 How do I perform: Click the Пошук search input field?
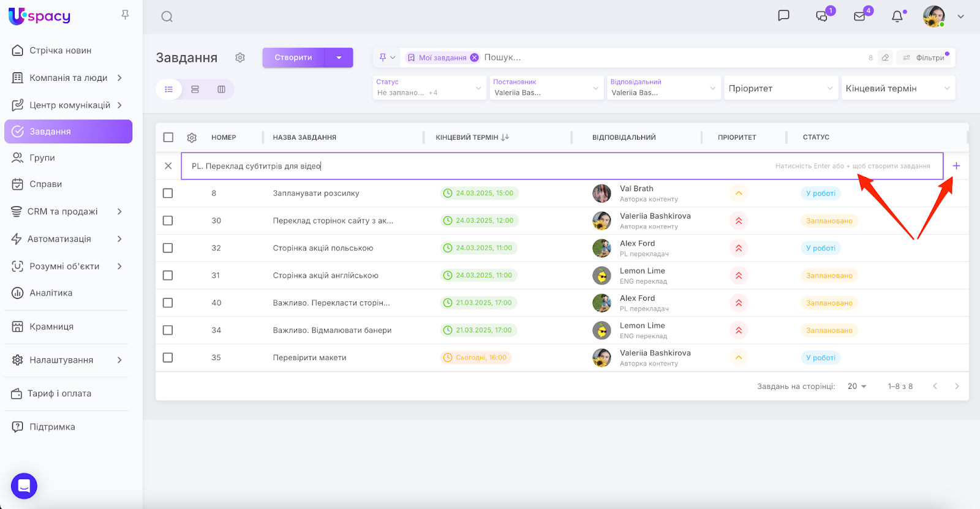(x=668, y=58)
